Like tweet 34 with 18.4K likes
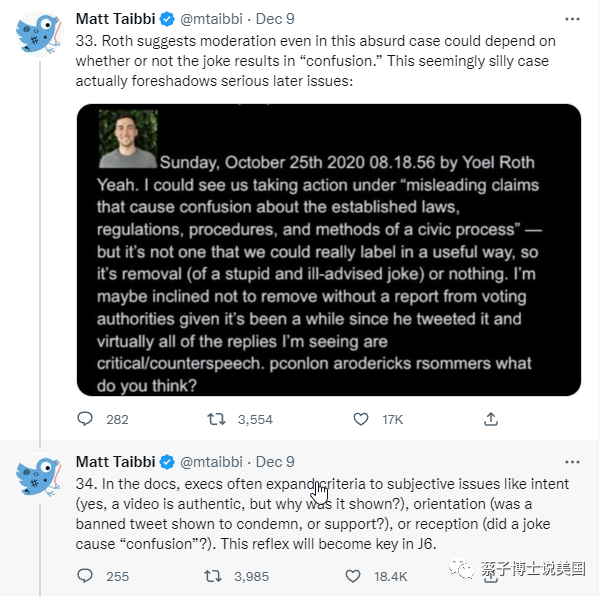The width and height of the screenshot is (605, 596). (353, 576)
